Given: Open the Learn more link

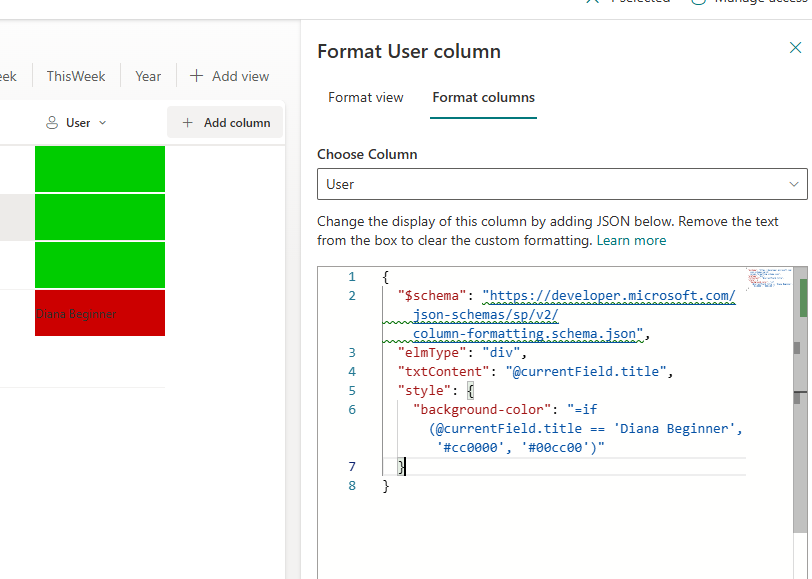Looking at the screenshot, I should pyautogui.click(x=631, y=240).
